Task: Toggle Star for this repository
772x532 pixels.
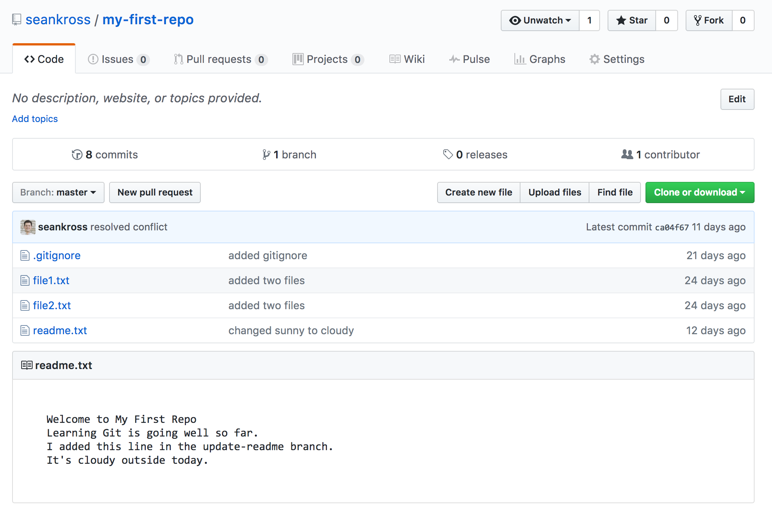Action: (632, 20)
